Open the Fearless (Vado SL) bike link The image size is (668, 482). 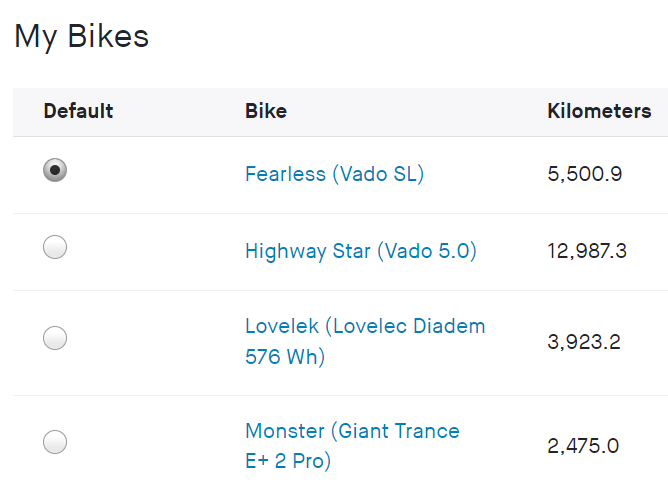click(x=334, y=174)
